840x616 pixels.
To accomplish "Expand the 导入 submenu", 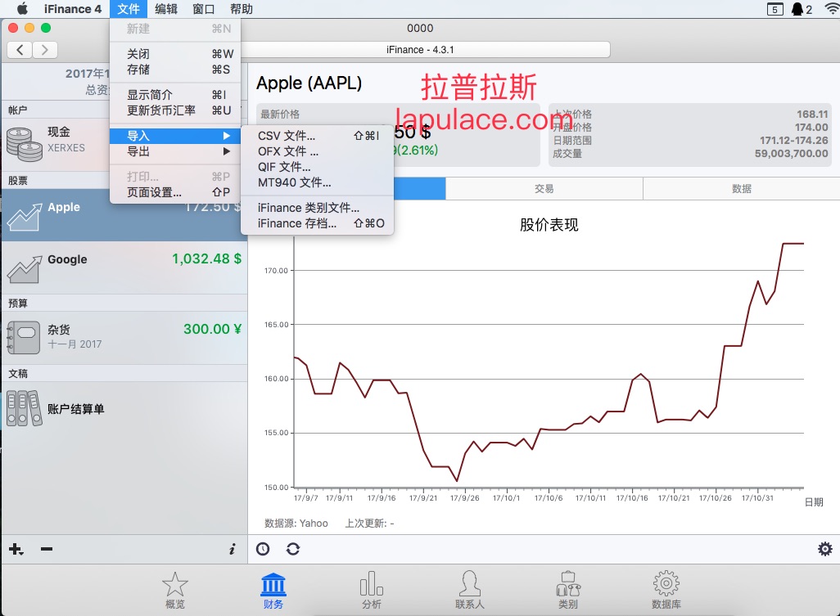I will (x=175, y=136).
